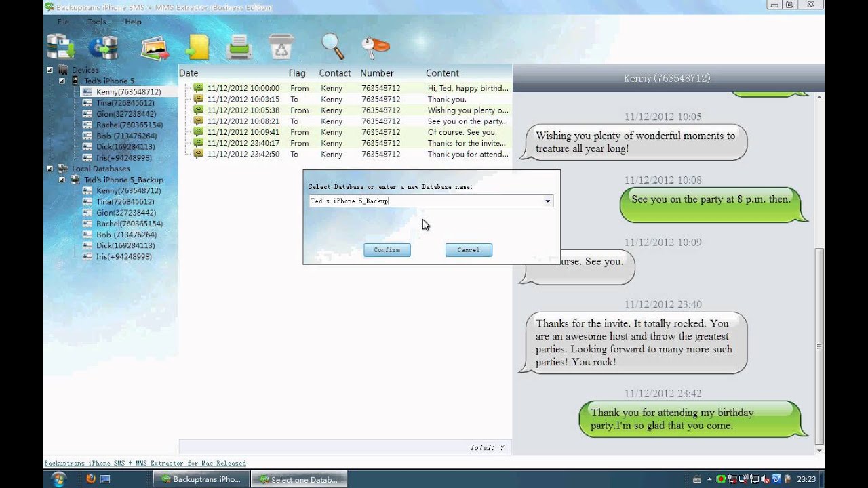
Task: Click the Local Databases node icon
Action: click(x=64, y=169)
